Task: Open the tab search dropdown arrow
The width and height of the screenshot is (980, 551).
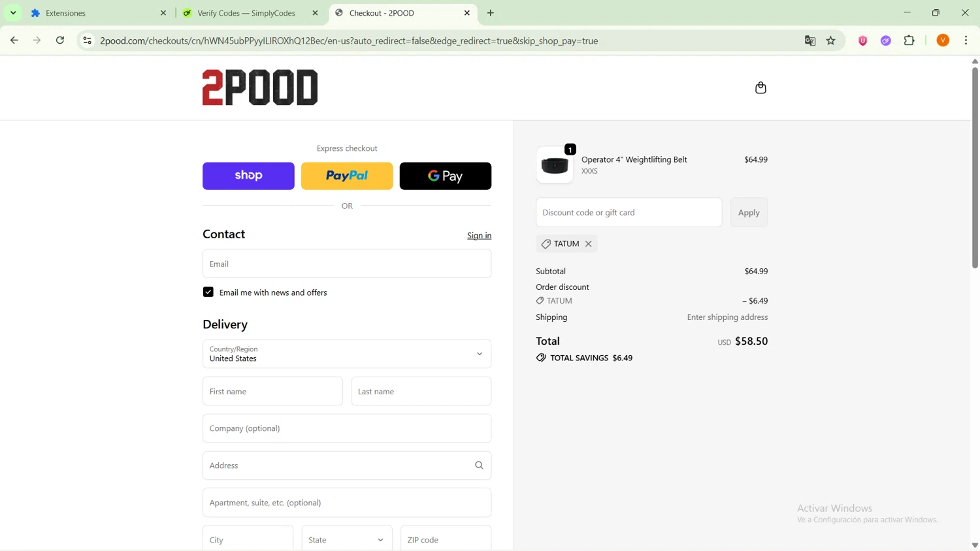Action: click(13, 13)
